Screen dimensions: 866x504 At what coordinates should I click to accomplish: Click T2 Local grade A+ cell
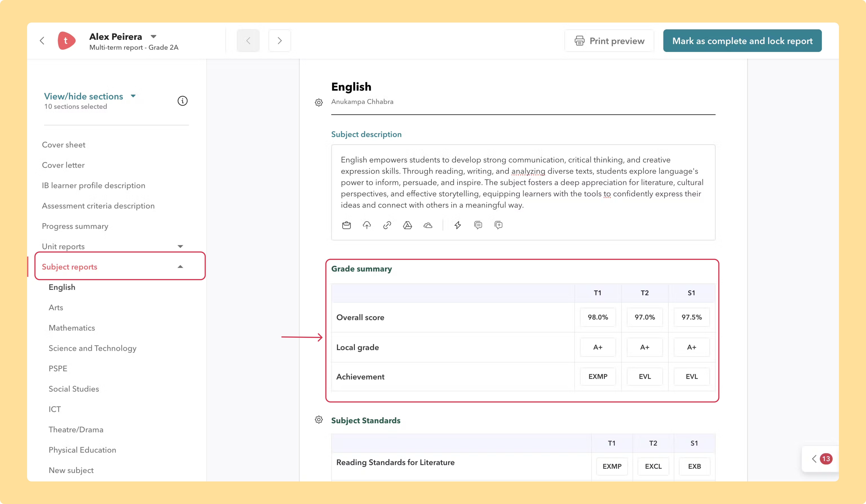click(x=645, y=347)
